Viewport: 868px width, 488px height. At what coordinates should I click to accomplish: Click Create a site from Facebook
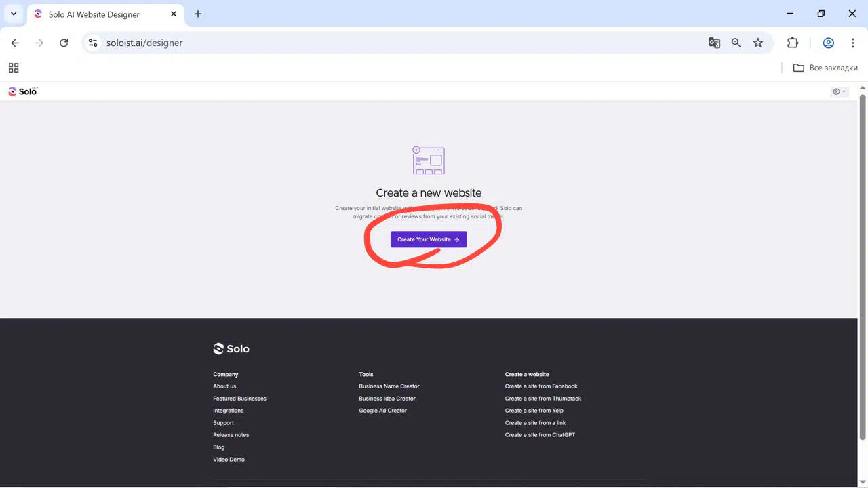pos(541,386)
